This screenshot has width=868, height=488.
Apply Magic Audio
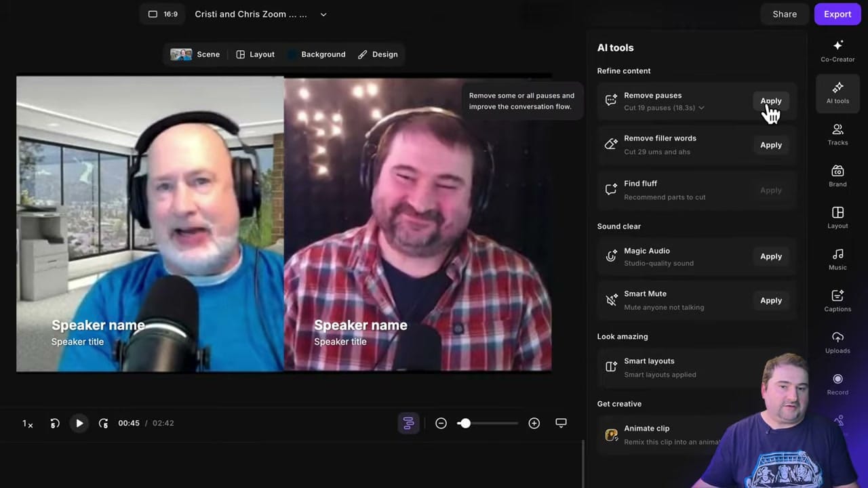click(x=771, y=256)
